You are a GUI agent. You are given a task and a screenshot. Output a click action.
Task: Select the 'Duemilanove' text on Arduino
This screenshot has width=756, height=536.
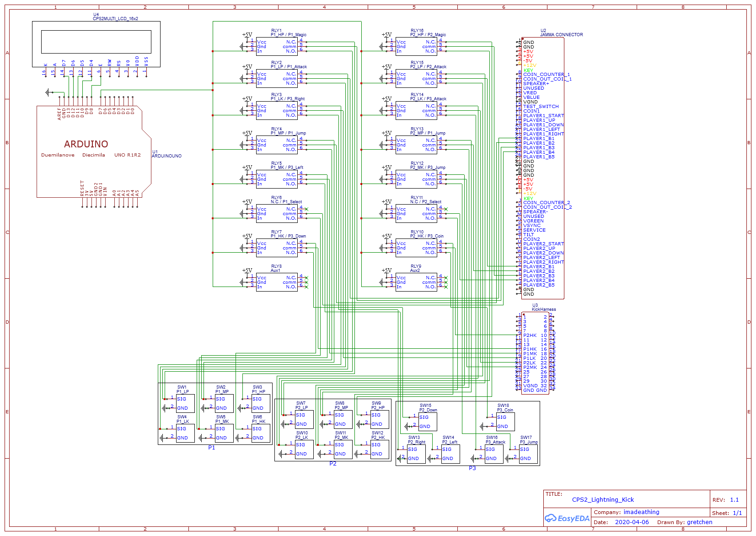[x=58, y=155]
